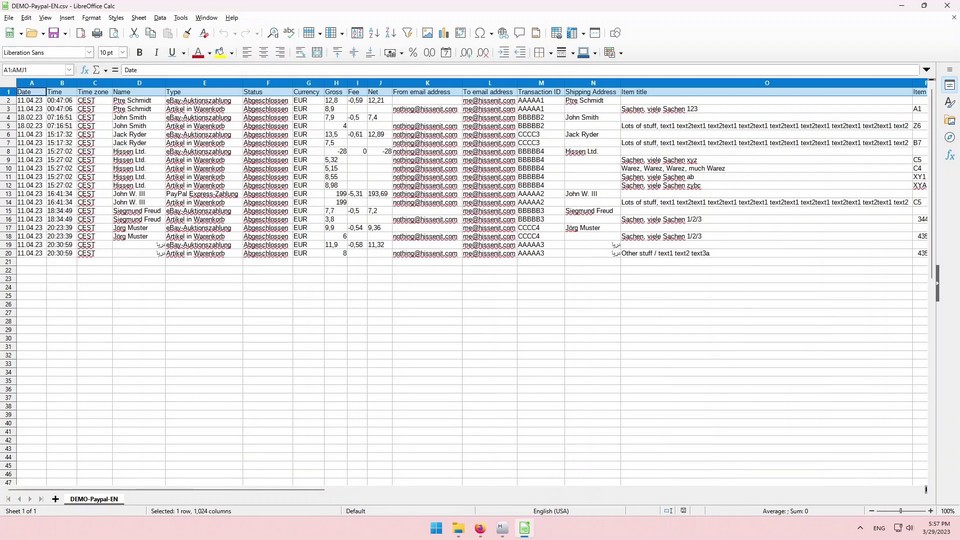The height and width of the screenshot is (540, 960).
Task: Increase indent
Action: 503,53
